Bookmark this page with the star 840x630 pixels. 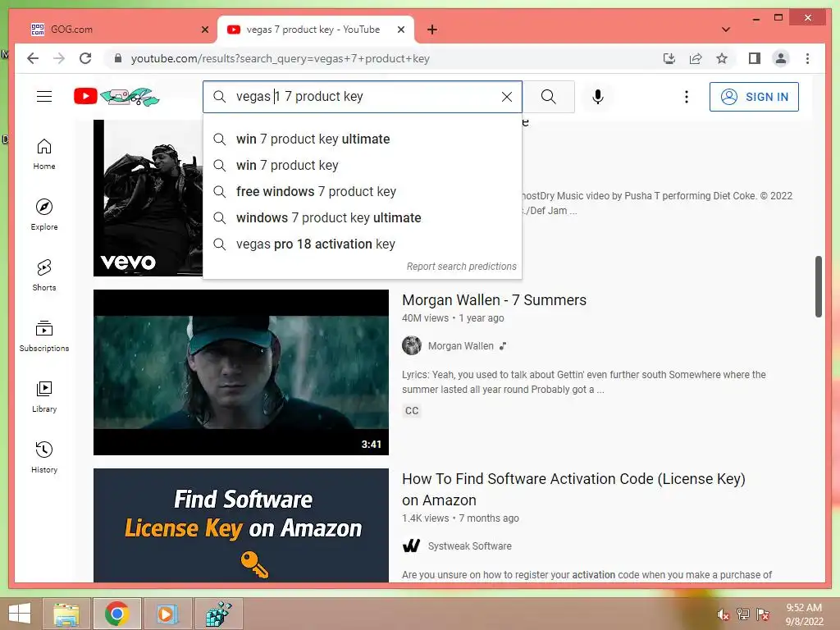click(x=722, y=58)
